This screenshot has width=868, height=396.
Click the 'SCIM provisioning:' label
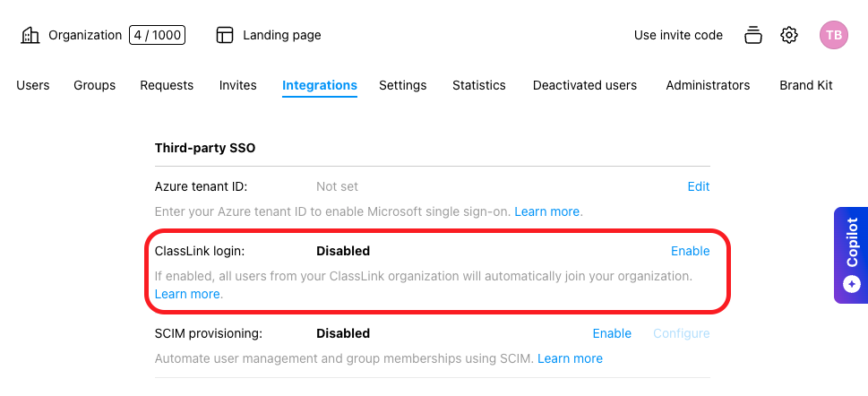(209, 333)
